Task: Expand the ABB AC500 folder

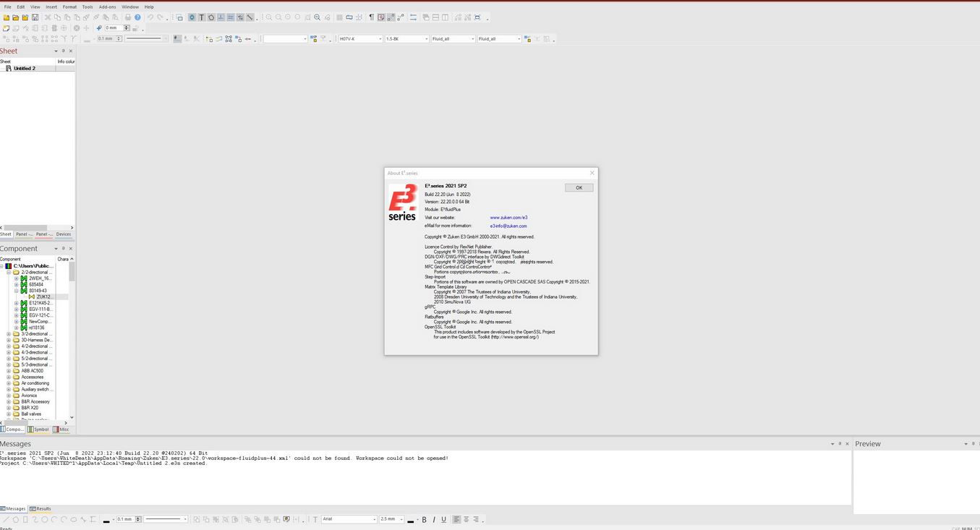Action: coord(9,370)
